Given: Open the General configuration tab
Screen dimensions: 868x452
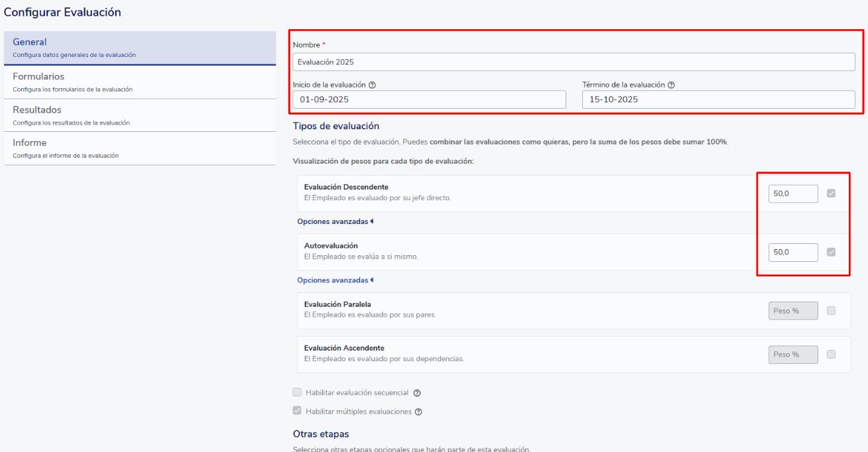Looking at the screenshot, I should (139, 48).
